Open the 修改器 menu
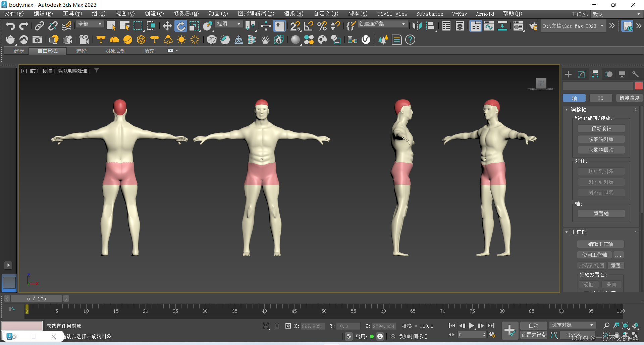The image size is (644, 345). 186,14
